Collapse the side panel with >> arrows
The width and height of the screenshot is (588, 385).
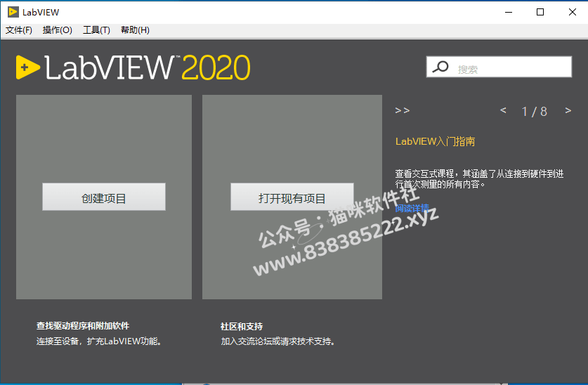pos(403,110)
